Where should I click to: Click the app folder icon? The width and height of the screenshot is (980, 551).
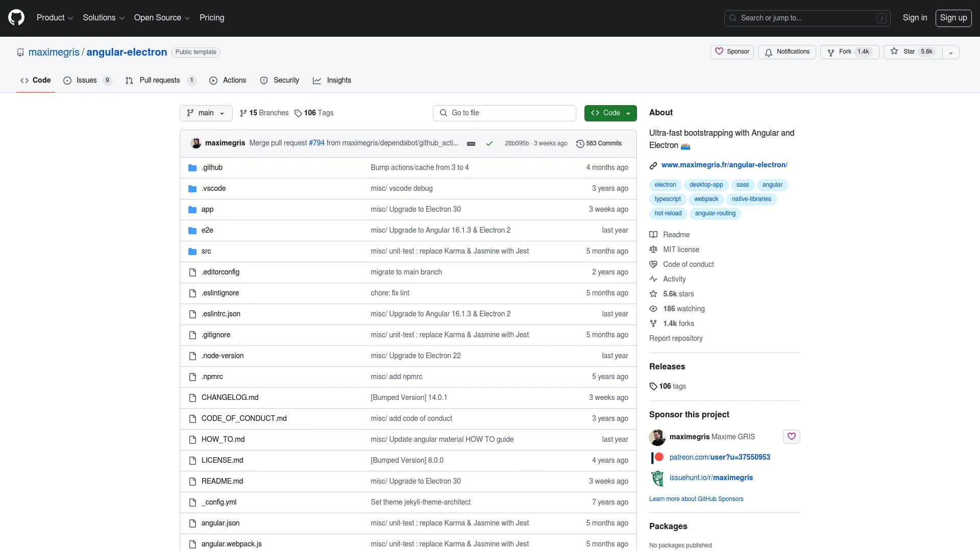coord(192,210)
